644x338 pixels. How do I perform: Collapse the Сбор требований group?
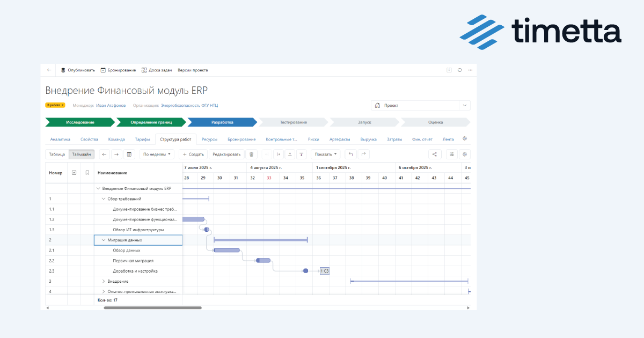tap(104, 199)
